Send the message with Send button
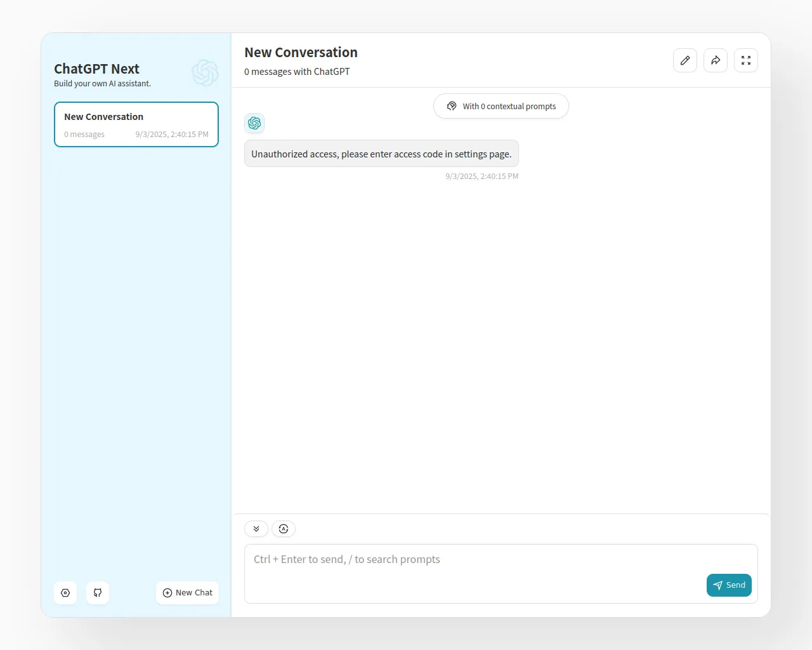 (729, 585)
